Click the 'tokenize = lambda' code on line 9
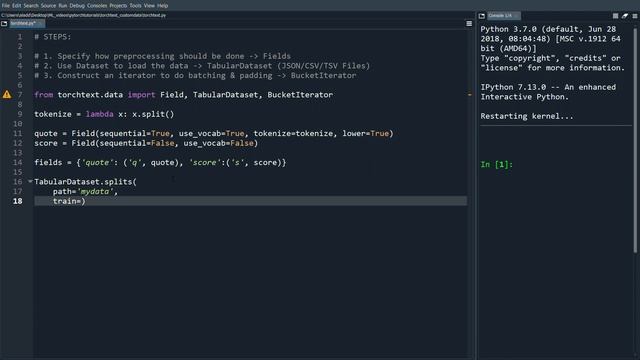 (74, 114)
